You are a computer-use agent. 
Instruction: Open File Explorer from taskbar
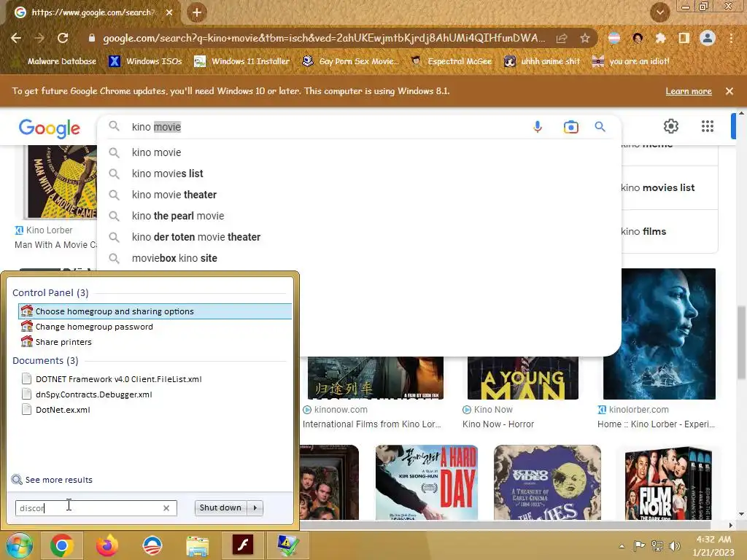[197, 545]
